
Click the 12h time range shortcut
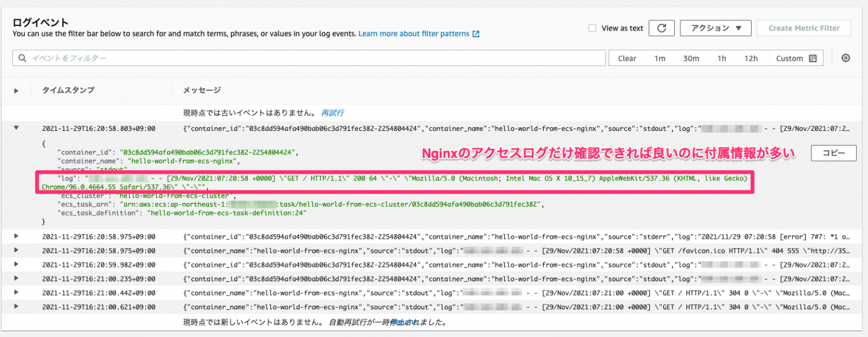tap(752, 58)
